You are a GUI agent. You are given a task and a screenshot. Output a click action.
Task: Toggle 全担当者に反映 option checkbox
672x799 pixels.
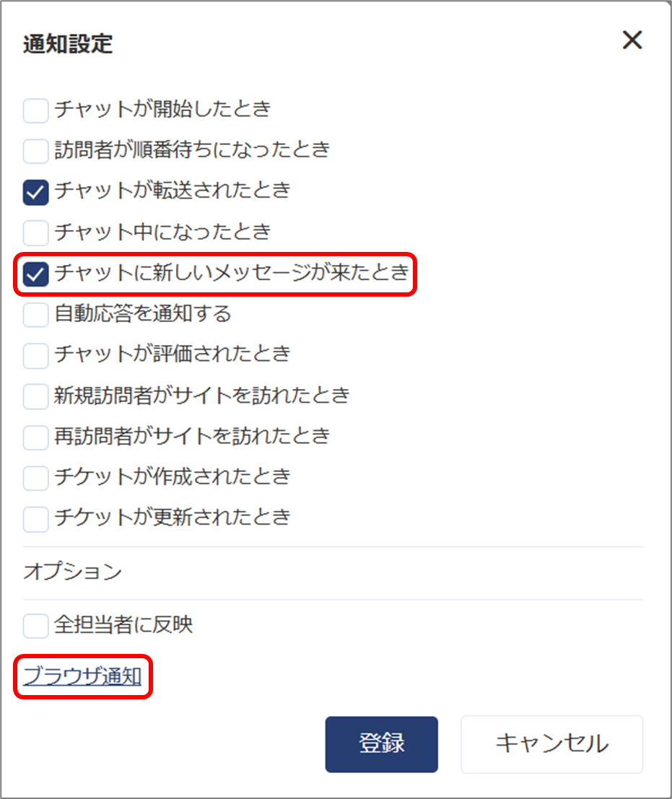coord(35,625)
